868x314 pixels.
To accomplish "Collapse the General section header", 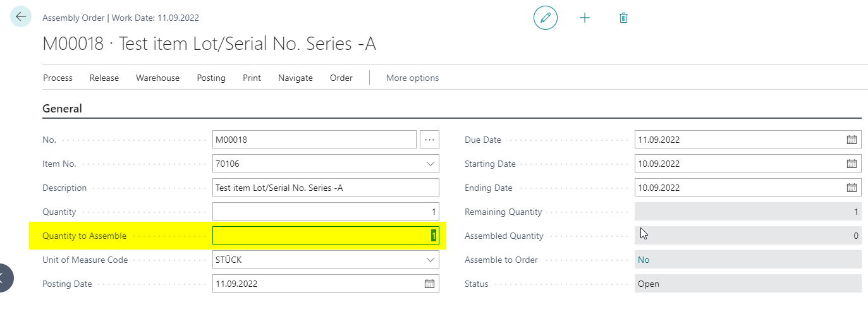I will (62, 109).
